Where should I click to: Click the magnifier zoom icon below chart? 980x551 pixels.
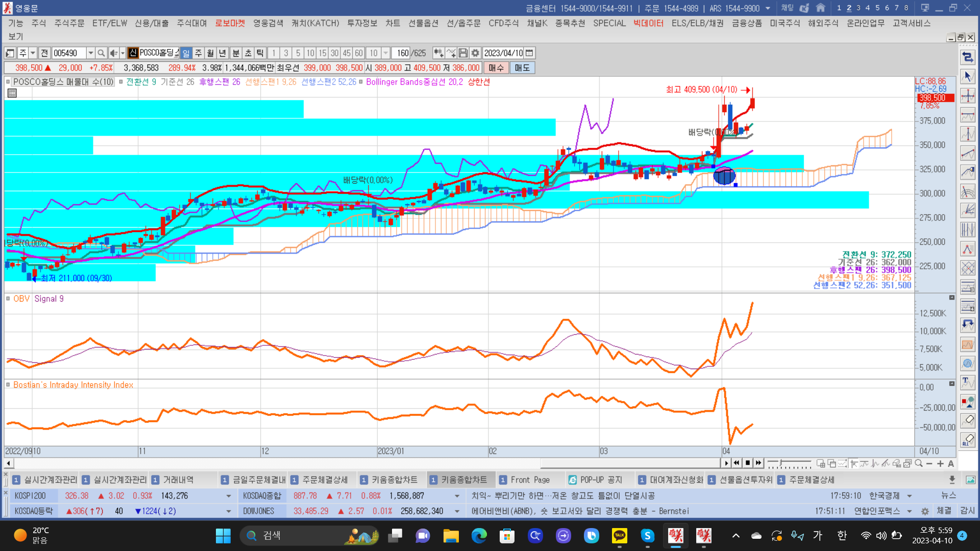[919, 464]
